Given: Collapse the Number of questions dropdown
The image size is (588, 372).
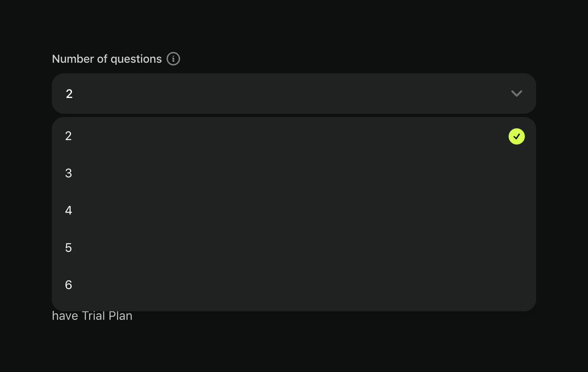Looking at the screenshot, I should (516, 94).
